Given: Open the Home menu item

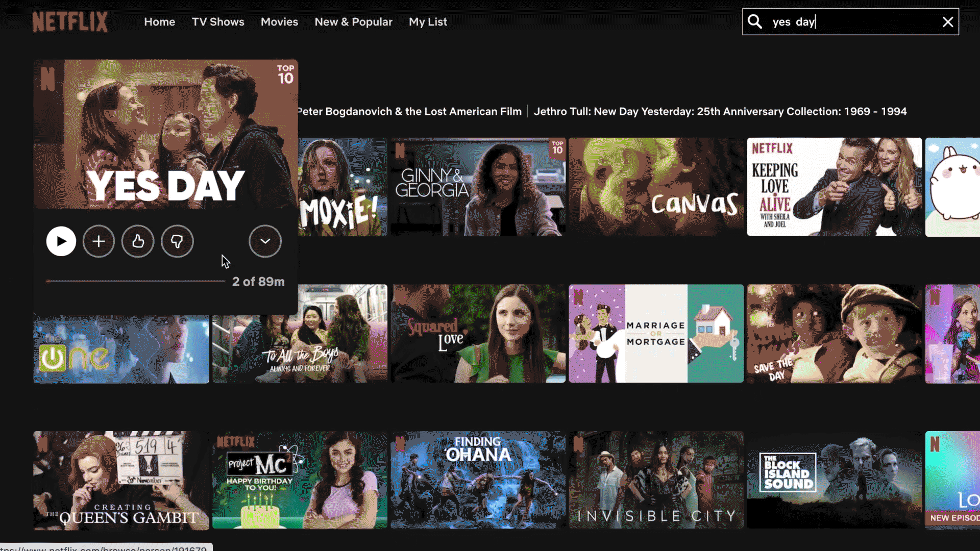Looking at the screenshot, I should (x=159, y=22).
